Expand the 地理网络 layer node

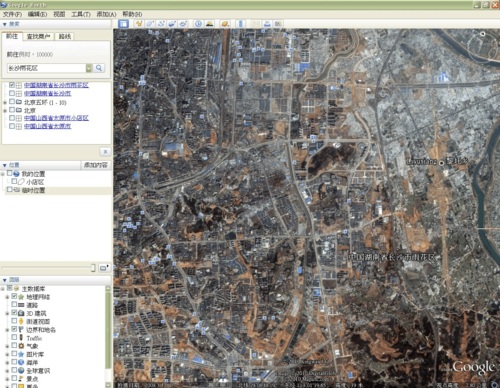coord(7,297)
